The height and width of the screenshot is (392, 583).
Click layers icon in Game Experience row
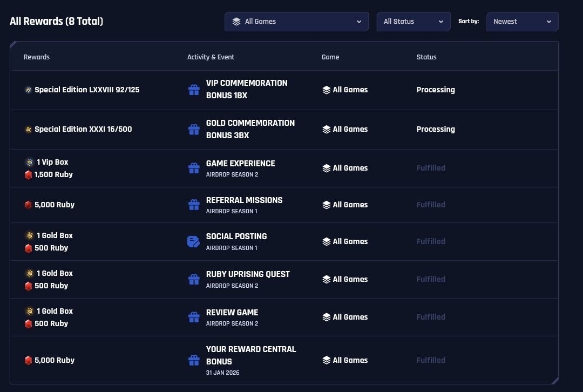[327, 168]
